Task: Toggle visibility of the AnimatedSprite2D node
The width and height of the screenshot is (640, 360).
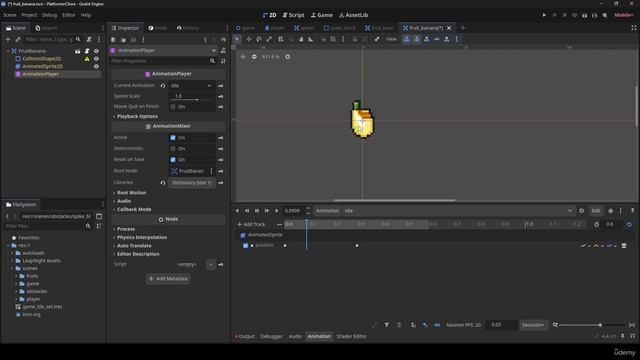Action: 96,66
